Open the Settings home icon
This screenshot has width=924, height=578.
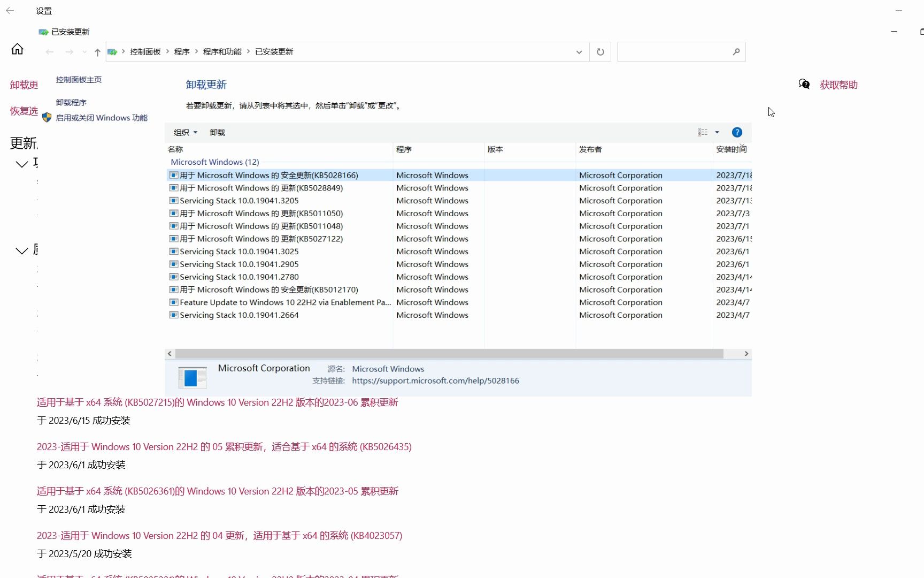click(x=17, y=49)
